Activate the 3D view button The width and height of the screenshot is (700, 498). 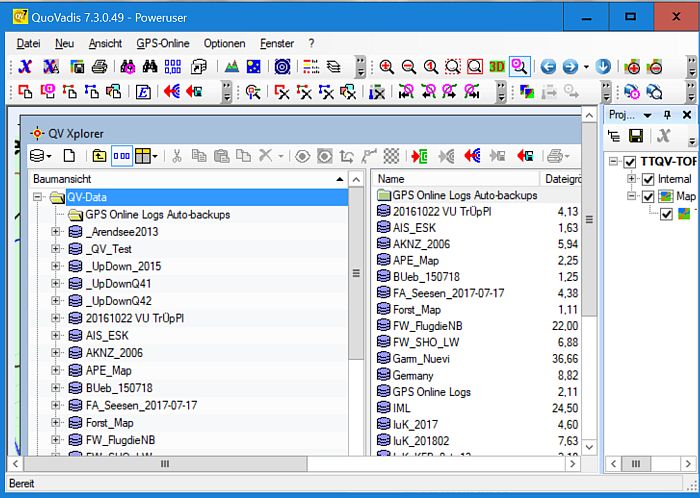[497, 67]
